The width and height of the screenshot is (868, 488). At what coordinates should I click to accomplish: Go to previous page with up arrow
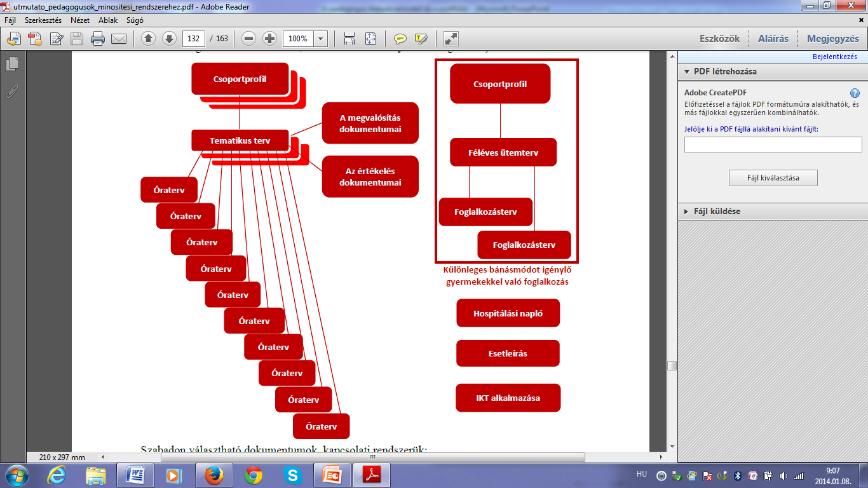click(x=149, y=39)
